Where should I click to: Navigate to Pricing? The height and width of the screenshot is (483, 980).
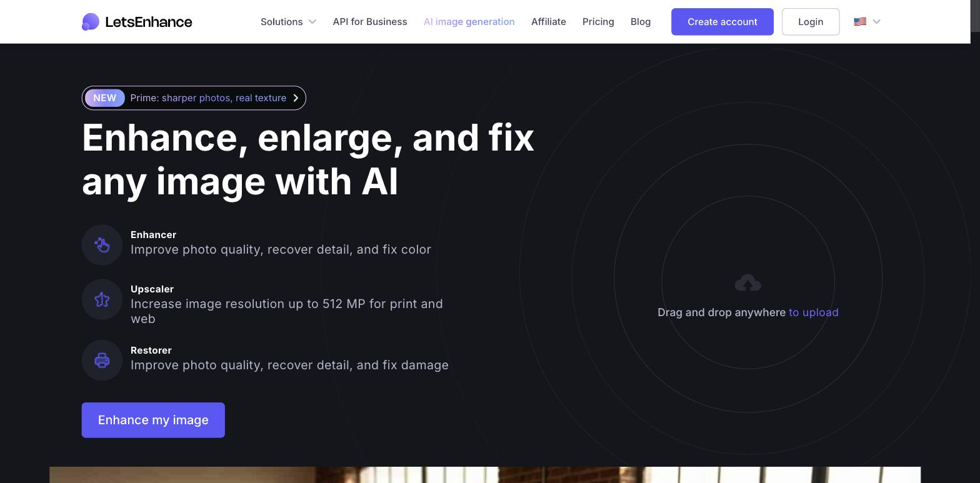point(598,22)
